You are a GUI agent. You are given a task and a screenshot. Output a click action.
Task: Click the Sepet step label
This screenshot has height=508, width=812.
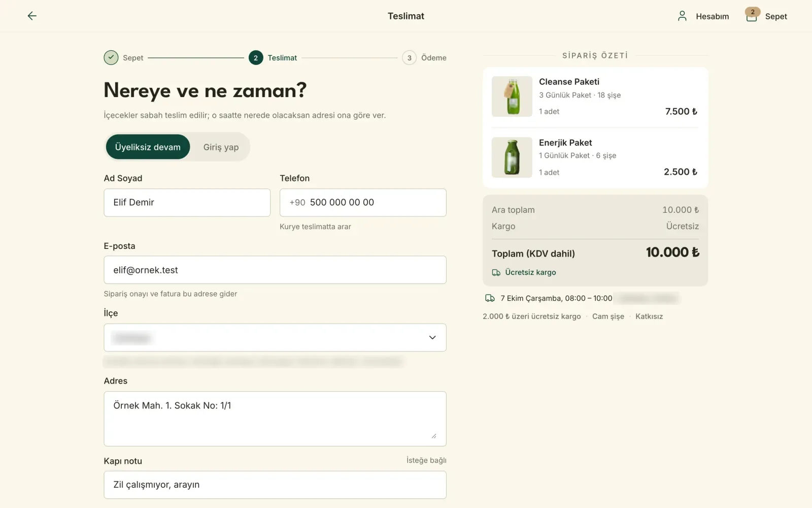pyautogui.click(x=133, y=58)
